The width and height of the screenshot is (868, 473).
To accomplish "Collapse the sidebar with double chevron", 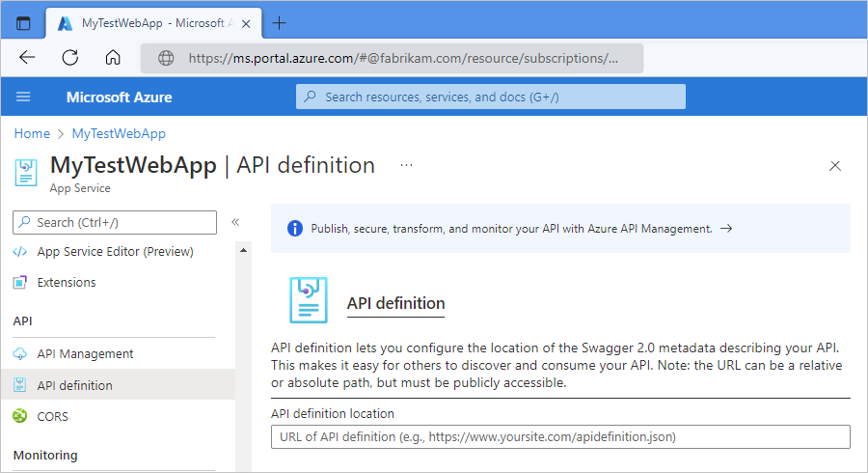I will pyautogui.click(x=235, y=222).
